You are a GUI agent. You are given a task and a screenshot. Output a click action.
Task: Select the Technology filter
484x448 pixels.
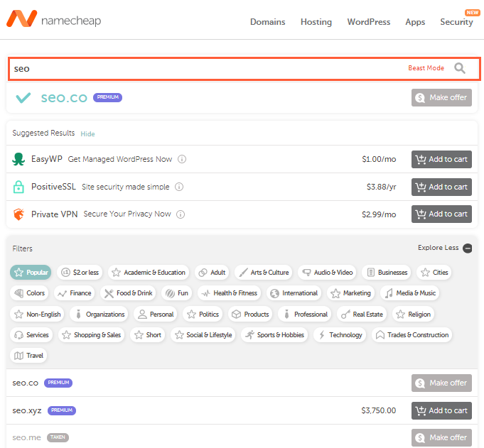(x=340, y=335)
